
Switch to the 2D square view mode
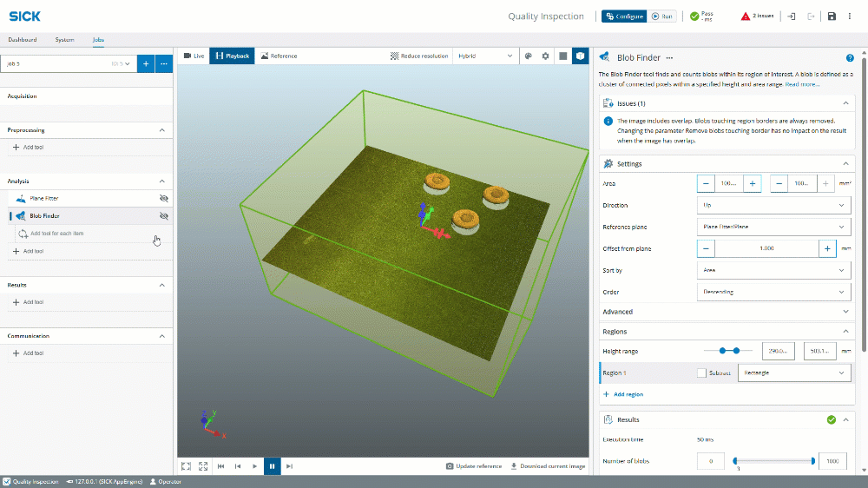tap(562, 56)
